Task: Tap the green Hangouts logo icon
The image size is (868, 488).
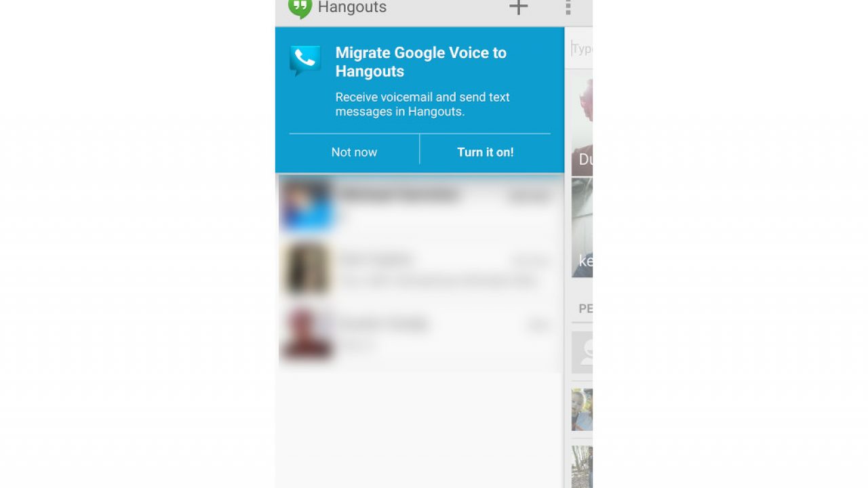Action: point(300,8)
